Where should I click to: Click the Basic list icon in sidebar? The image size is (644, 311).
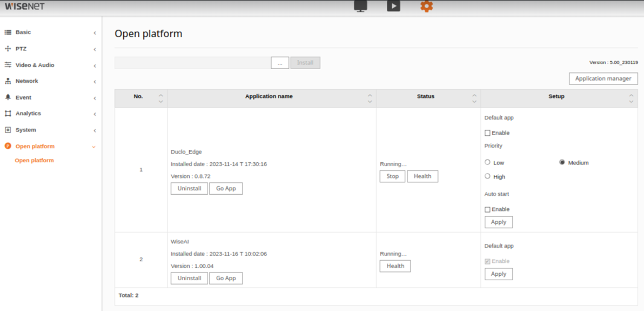(x=8, y=32)
